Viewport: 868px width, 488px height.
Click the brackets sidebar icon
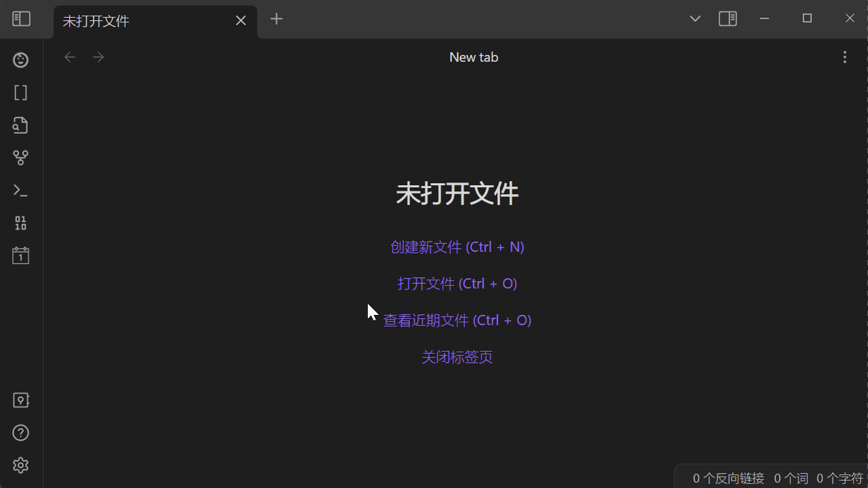coord(20,92)
